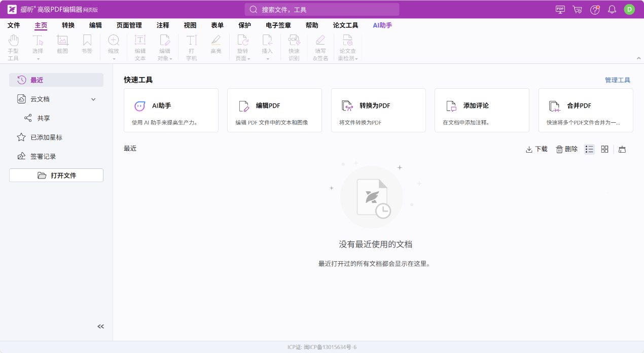Switch to grid thumbnail view
The height and width of the screenshot is (353, 644).
pos(604,149)
